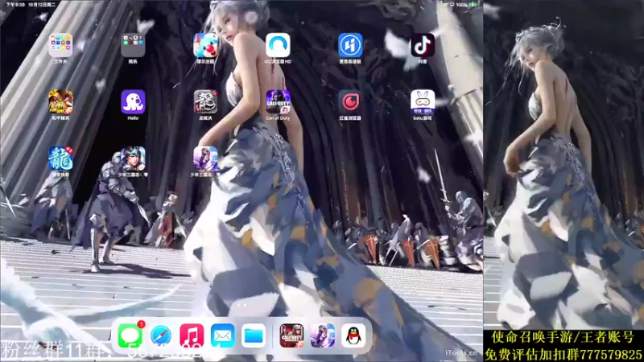Image resolution: width=644 pixels, height=362 pixels.
Task: Launch the Call of Duty icon in the dock
Action: (291, 335)
